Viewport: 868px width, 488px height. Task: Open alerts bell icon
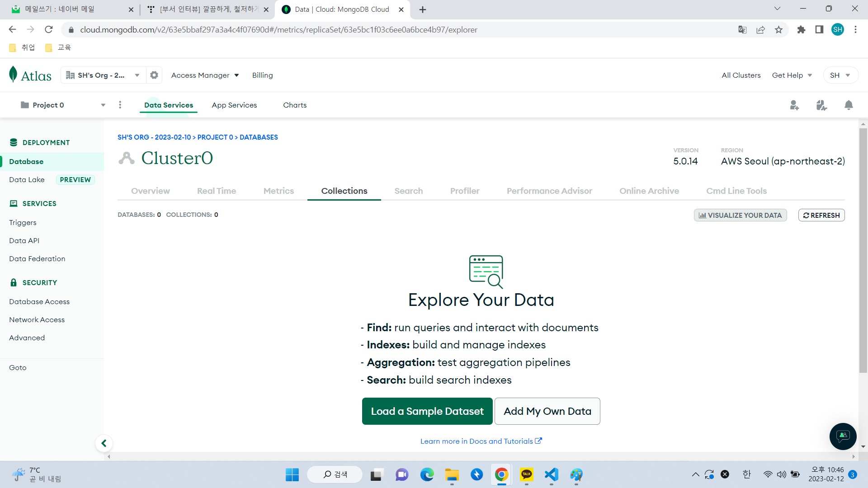click(x=849, y=105)
